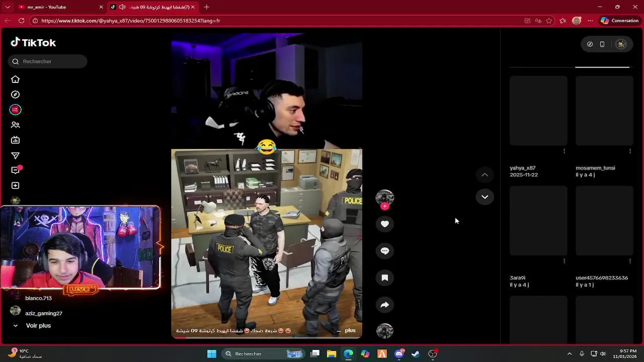644x362 pixels.
Task: Seek the video progress bar
Action: click(x=267, y=338)
